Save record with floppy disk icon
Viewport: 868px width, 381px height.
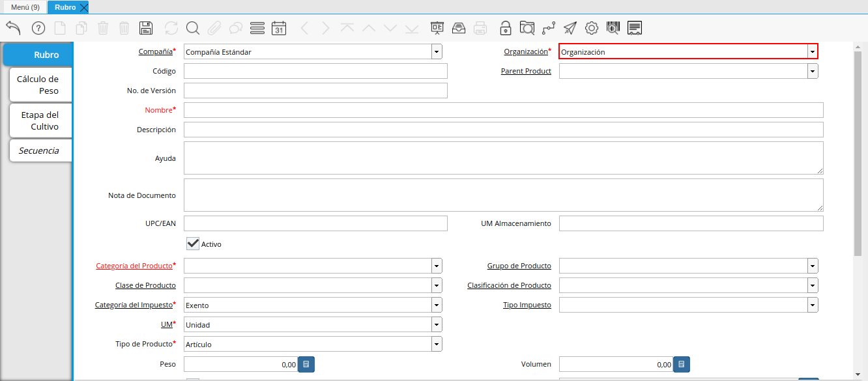click(x=146, y=28)
